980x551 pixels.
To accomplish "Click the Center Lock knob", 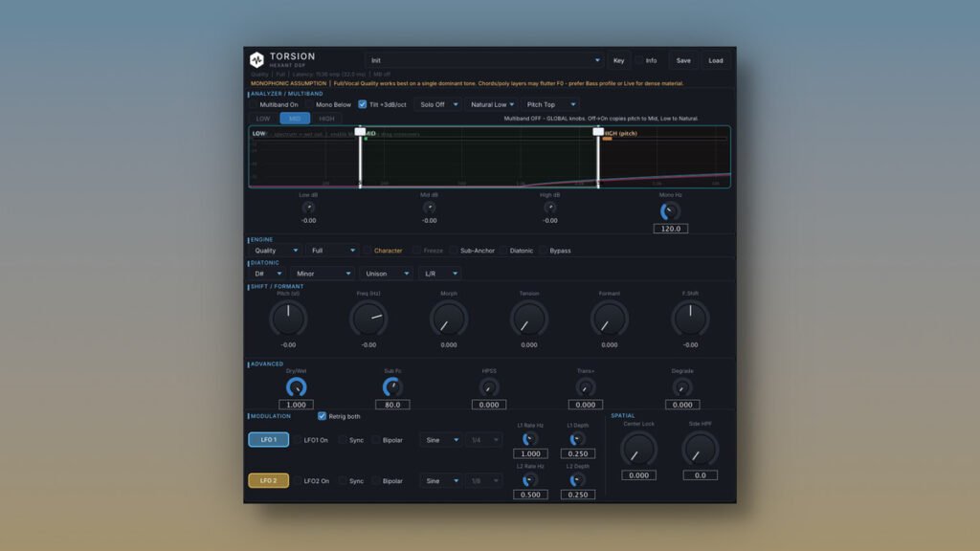I will tap(638, 450).
